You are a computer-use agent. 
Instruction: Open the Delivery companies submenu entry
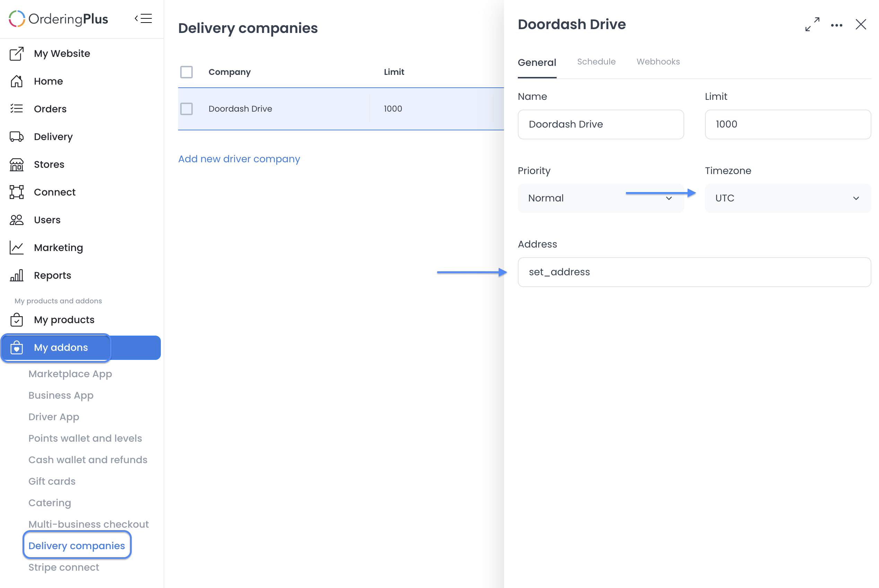coord(77,546)
